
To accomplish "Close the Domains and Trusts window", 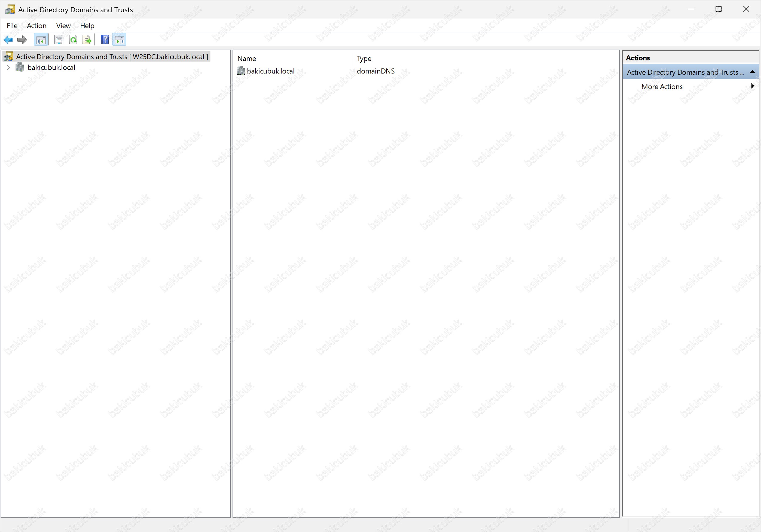I will pyautogui.click(x=746, y=9).
